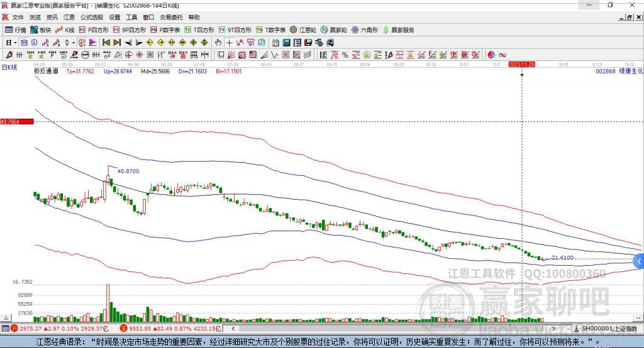644x348 pixels.
Task: Click the Md=25.5686 value
Action: (155, 72)
